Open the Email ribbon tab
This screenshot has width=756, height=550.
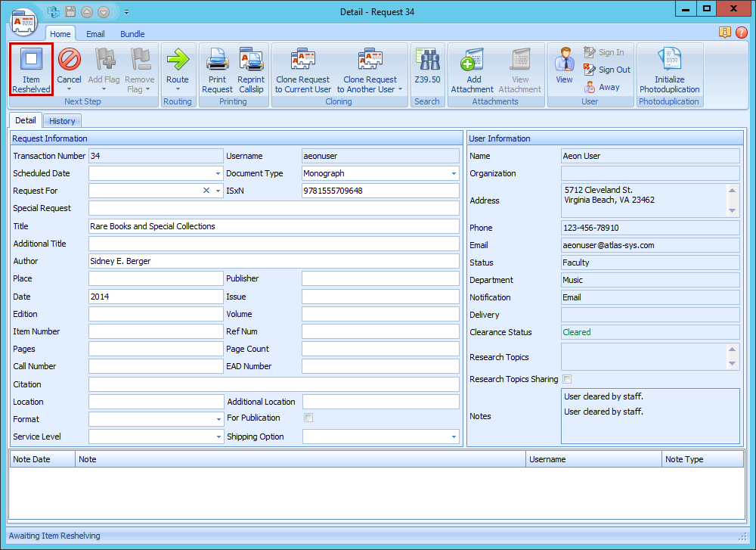(95, 34)
